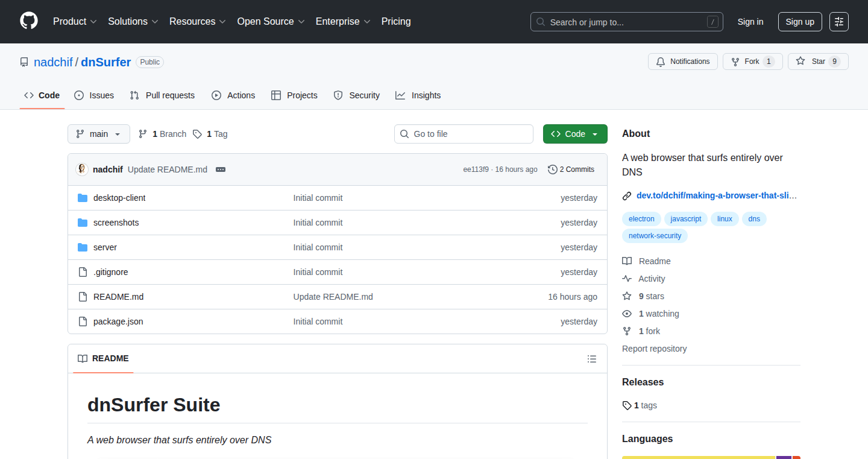Open the main branch selector dropdown
868x459 pixels.
pyautogui.click(x=99, y=134)
